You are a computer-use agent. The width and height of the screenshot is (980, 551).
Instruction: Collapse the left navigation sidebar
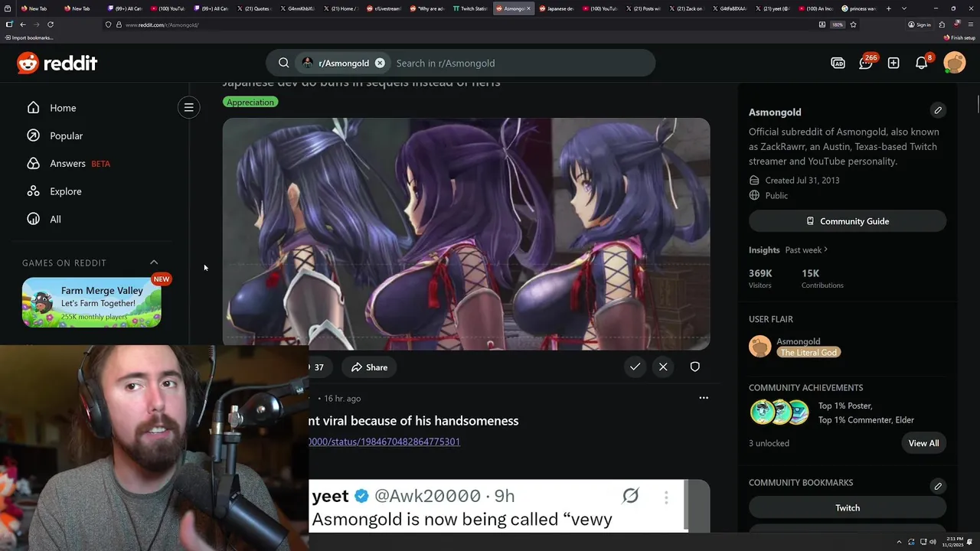(188, 107)
